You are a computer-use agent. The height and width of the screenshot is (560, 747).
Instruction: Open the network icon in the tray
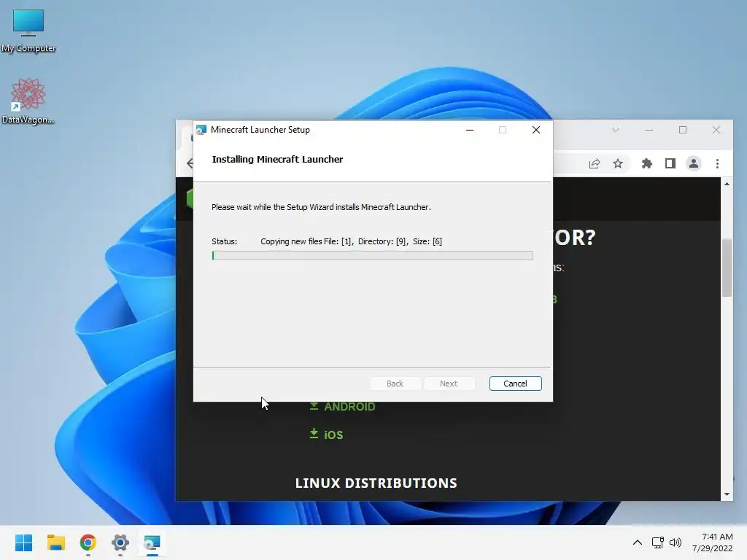point(658,542)
